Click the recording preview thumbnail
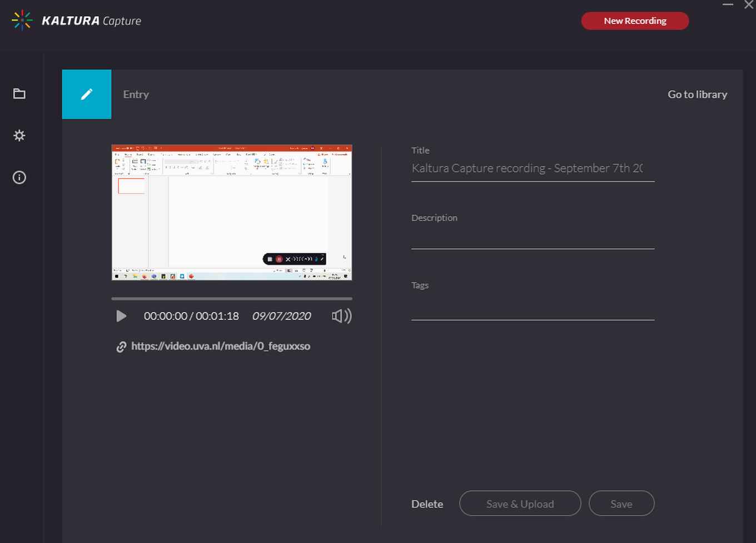The width and height of the screenshot is (756, 543). point(231,213)
